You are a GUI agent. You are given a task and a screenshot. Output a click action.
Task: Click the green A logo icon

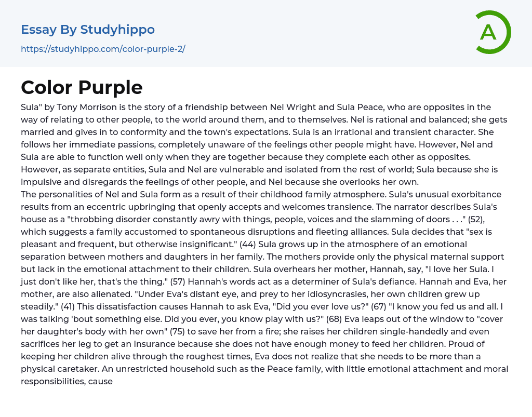click(x=493, y=32)
